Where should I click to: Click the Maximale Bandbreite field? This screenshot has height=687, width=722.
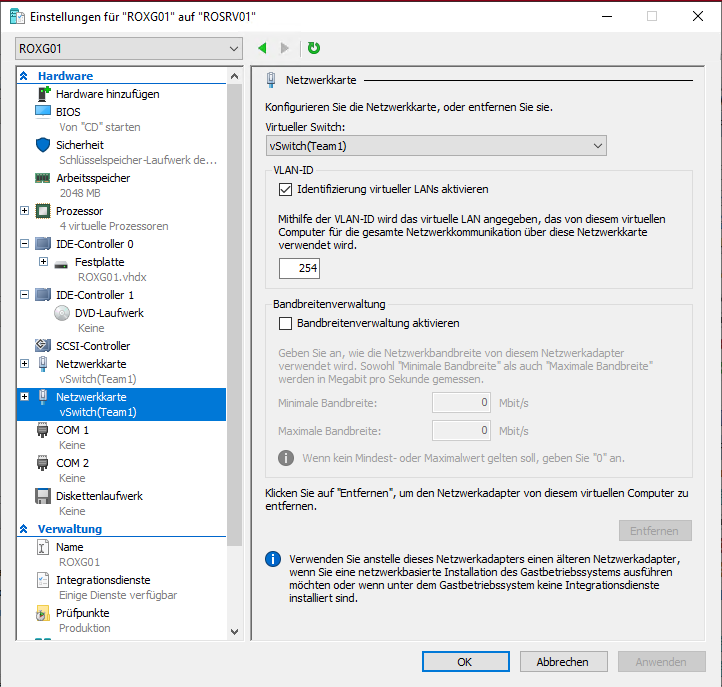point(461,431)
